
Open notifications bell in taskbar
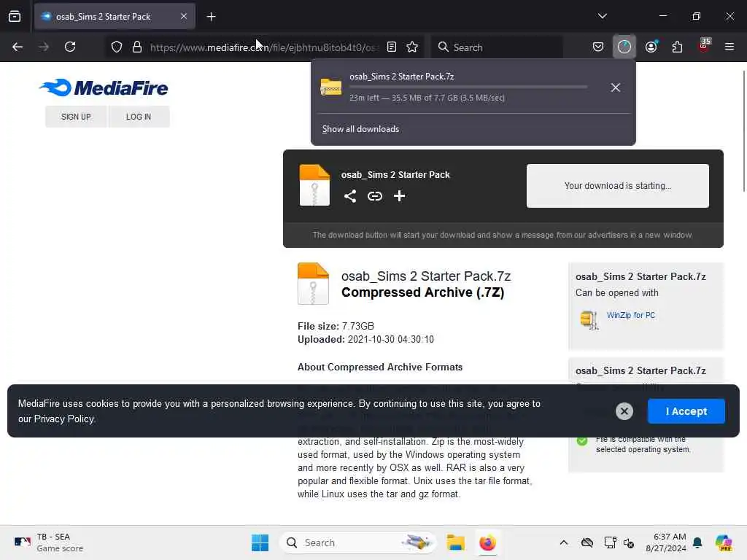pos(697,542)
